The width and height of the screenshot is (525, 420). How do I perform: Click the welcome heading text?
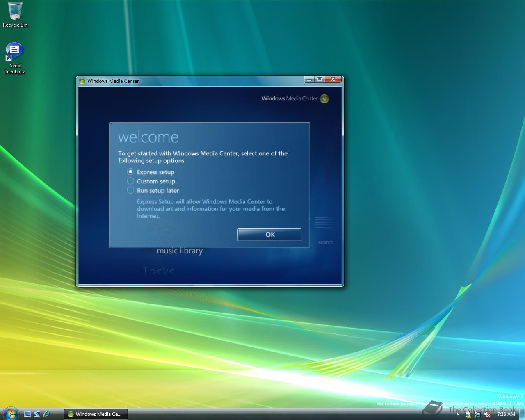(x=148, y=137)
